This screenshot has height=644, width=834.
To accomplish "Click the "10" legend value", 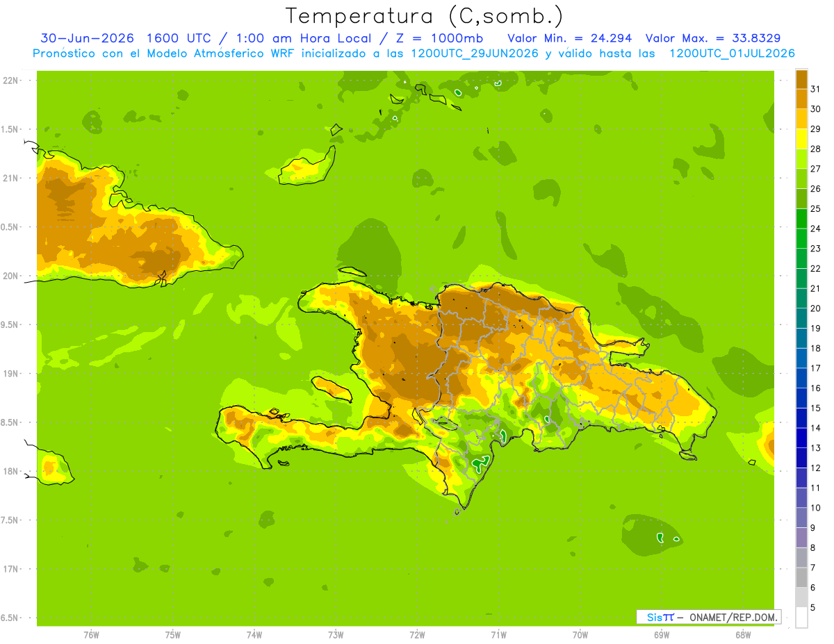I will 816,508.
